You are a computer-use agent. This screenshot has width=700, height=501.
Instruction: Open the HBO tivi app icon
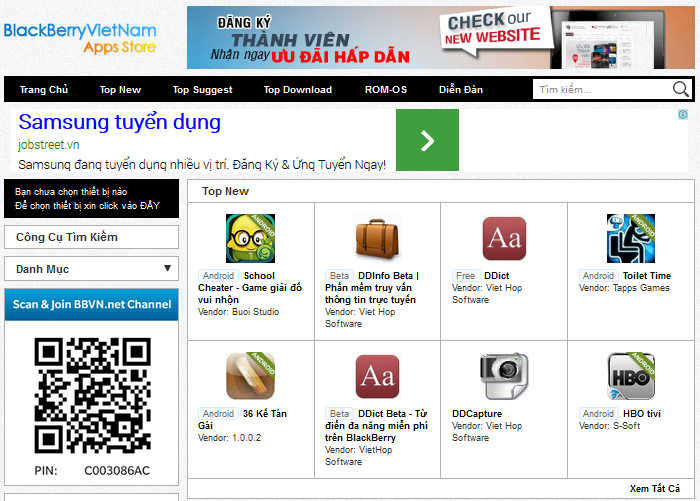630,377
